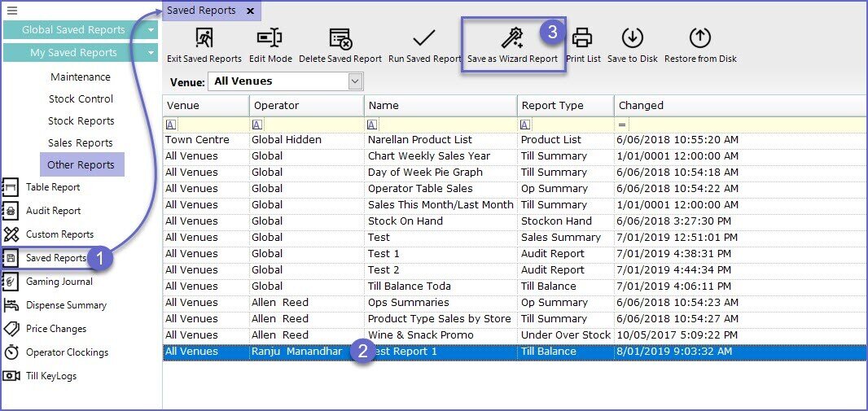Expand the Global Saved Reports section
This screenshot has width=868, height=411.
coord(151,30)
